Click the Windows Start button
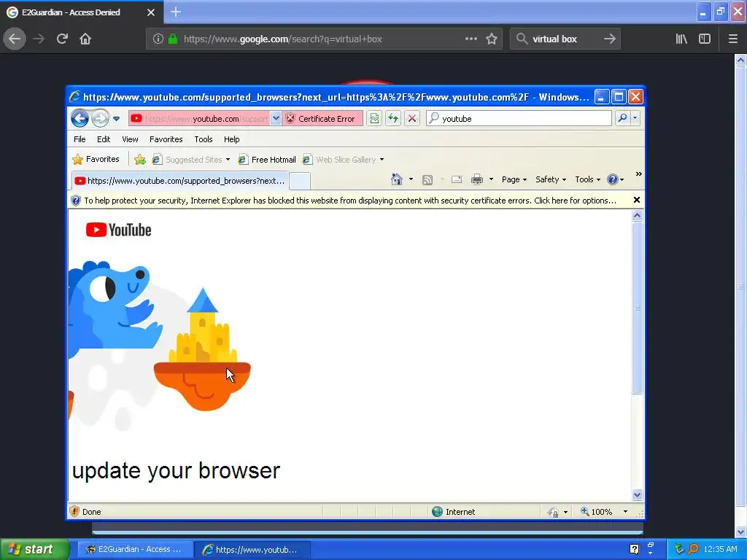747x560 pixels. click(35, 549)
